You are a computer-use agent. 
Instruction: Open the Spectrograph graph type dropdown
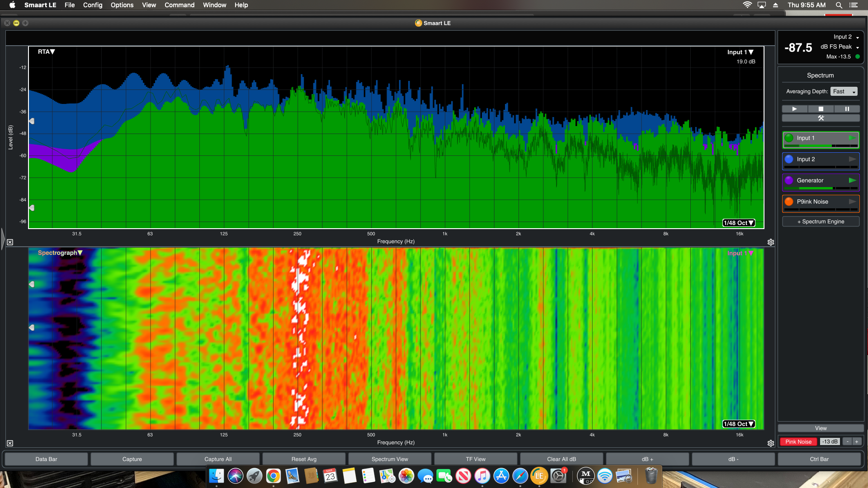60,253
